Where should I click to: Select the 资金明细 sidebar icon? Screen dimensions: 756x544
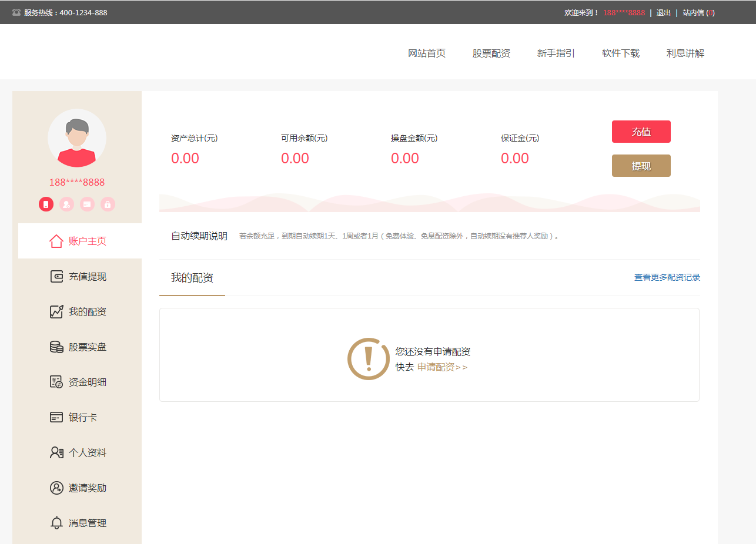pyautogui.click(x=56, y=382)
